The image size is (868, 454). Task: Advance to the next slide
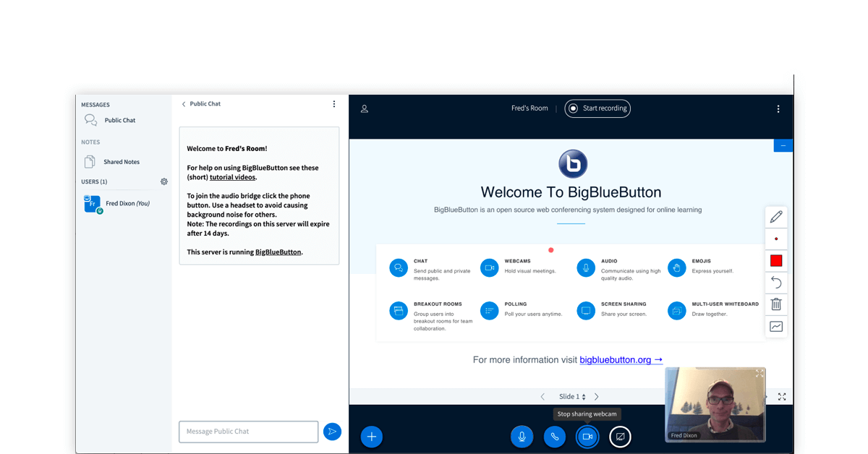click(x=597, y=397)
